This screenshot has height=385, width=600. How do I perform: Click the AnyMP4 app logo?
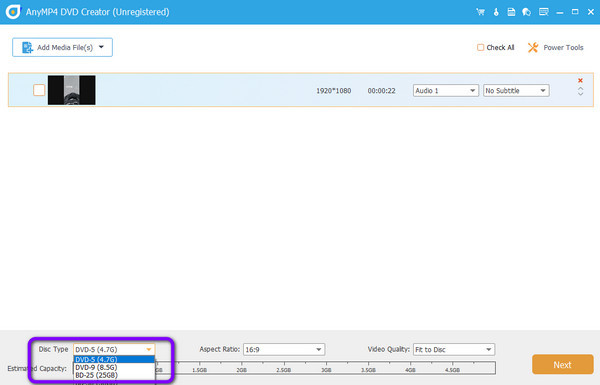pyautogui.click(x=13, y=12)
